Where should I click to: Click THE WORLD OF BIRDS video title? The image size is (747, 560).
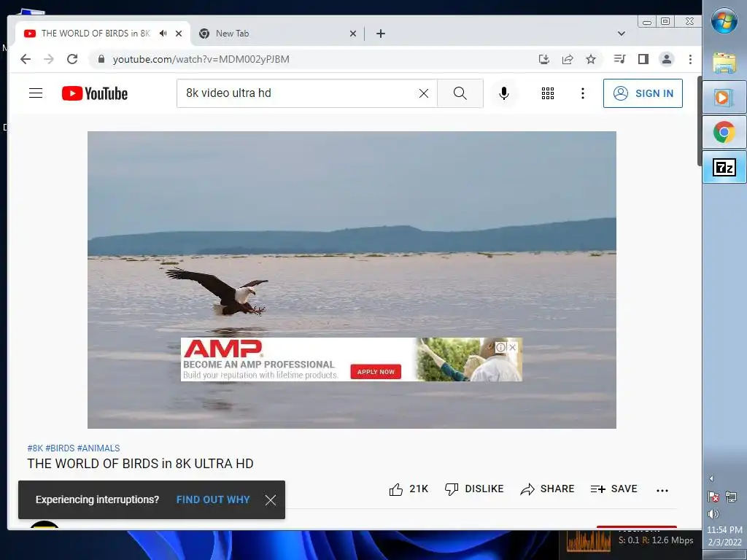point(140,463)
